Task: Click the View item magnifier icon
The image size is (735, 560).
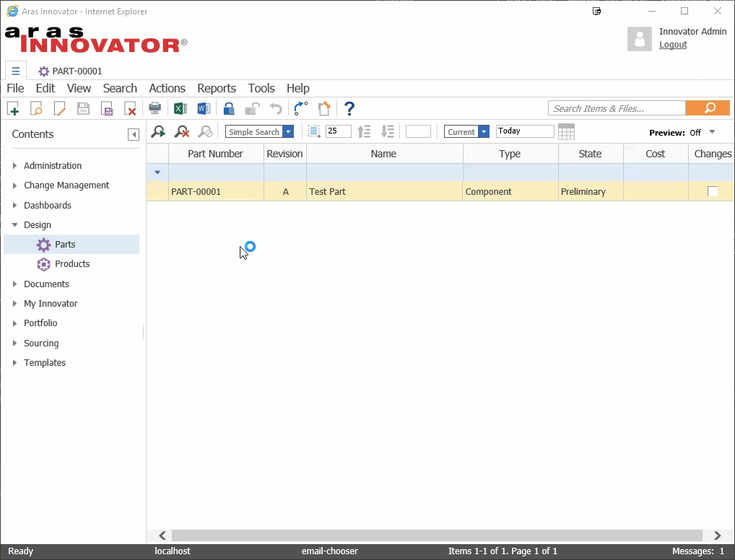Action: (x=36, y=109)
